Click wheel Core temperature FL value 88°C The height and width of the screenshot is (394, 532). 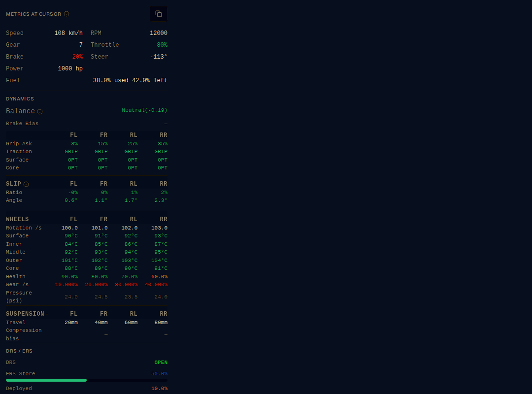click(71, 268)
